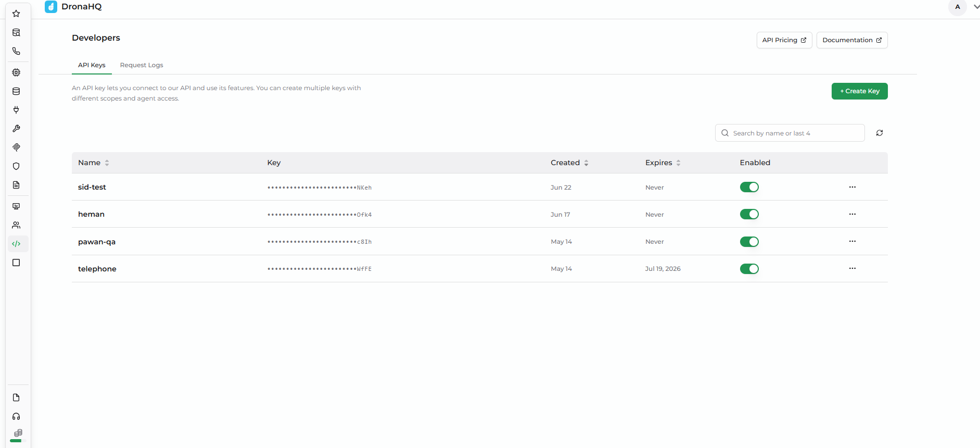Open the database search sidebar icon
This screenshot has width=980, height=448.
coord(16,32)
